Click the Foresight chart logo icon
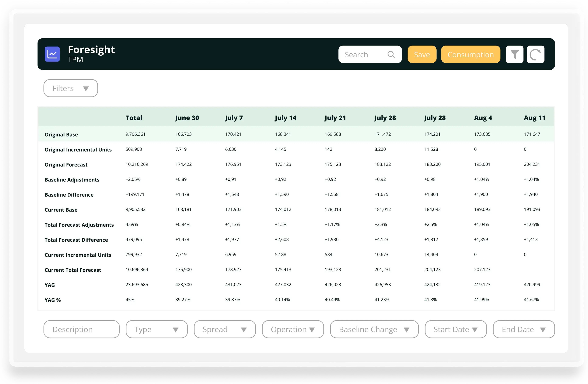This screenshot has height=384, width=588. [52, 54]
